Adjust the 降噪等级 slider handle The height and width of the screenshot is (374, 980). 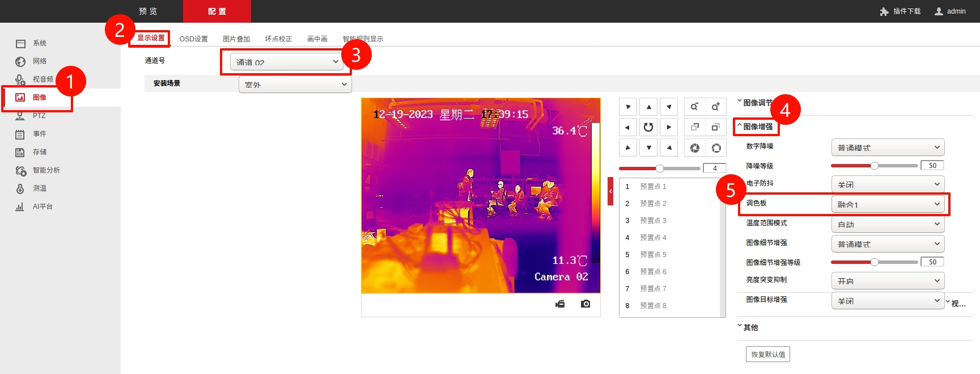[875, 166]
